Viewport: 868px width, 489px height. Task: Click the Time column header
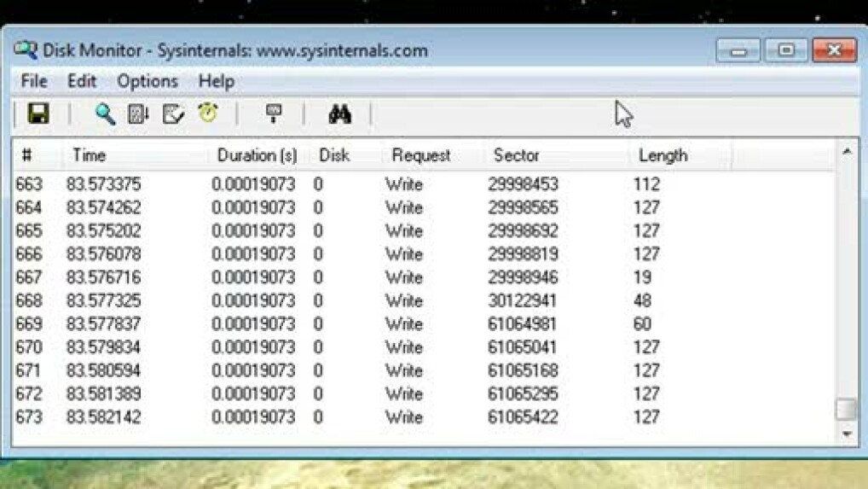click(89, 155)
